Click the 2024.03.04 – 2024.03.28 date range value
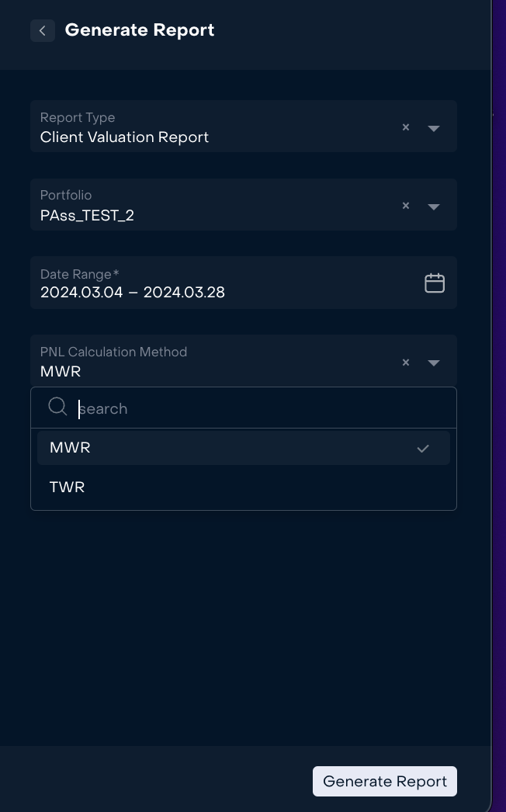The image size is (506, 812). point(133,293)
